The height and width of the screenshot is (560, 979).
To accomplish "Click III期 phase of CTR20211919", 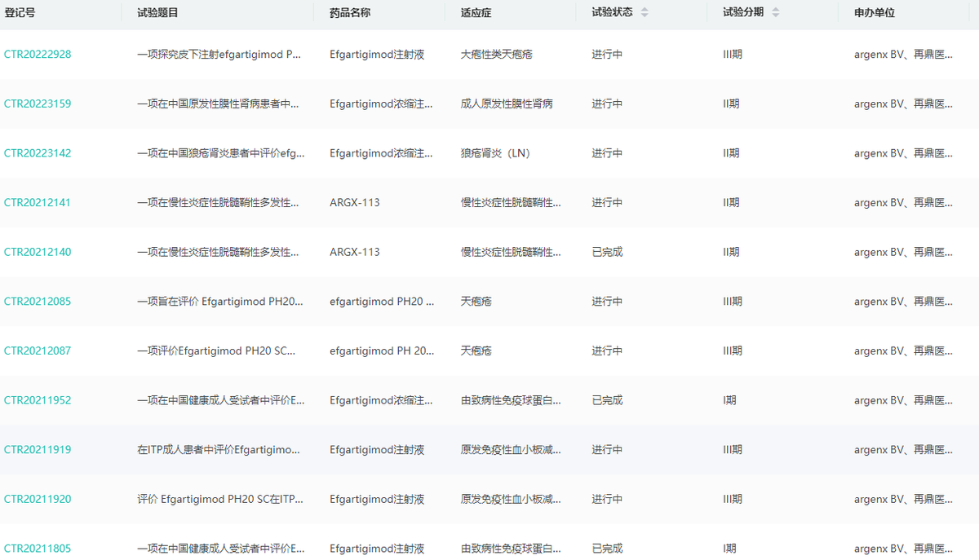I will pos(733,450).
